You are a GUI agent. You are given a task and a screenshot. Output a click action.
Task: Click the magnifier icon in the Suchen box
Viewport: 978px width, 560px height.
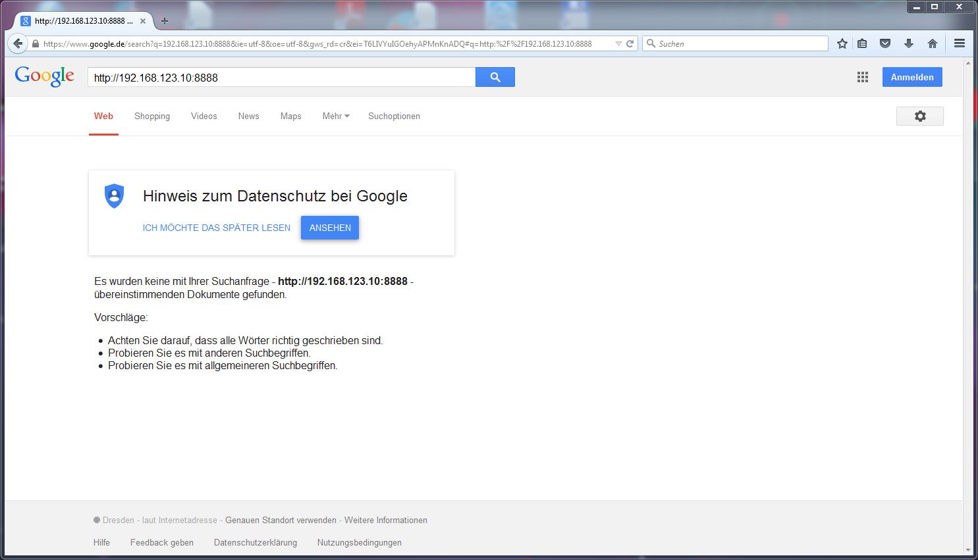(x=651, y=43)
